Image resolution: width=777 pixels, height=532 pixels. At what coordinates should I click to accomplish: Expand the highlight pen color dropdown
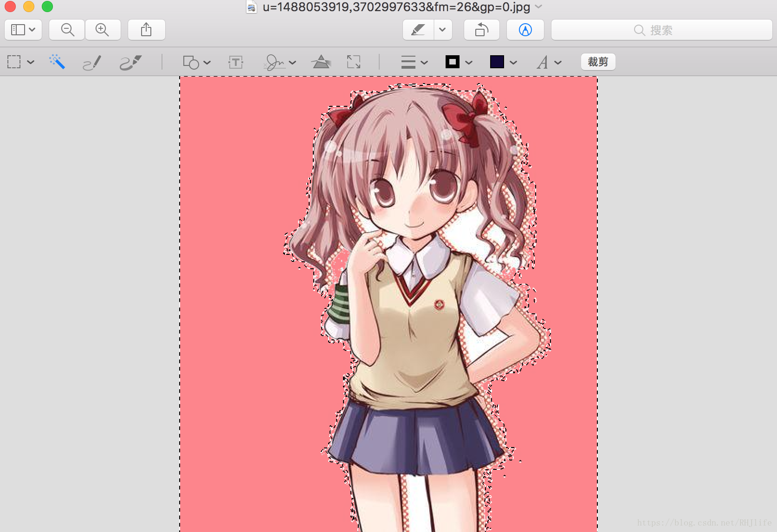[x=443, y=30]
